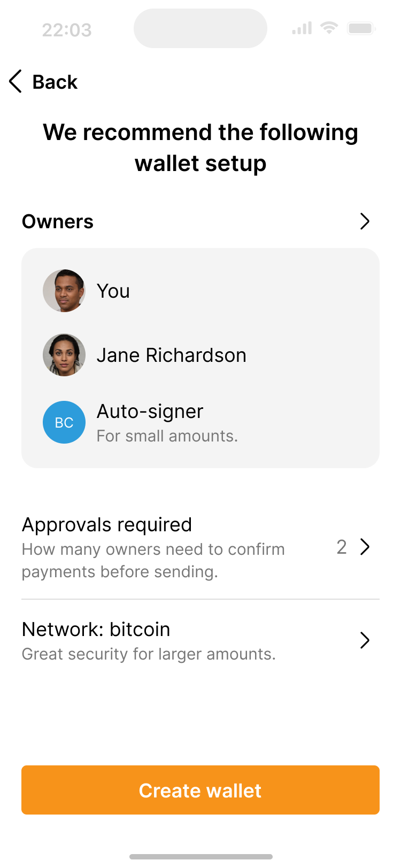Open the Network: bitcoin setting
Screen dimensions: 401x868
point(96,630)
